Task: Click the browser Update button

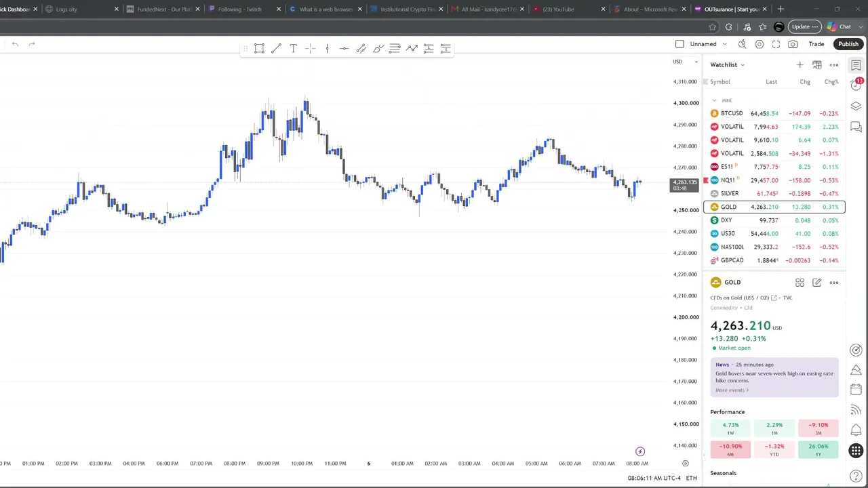Action: point(805,27)
